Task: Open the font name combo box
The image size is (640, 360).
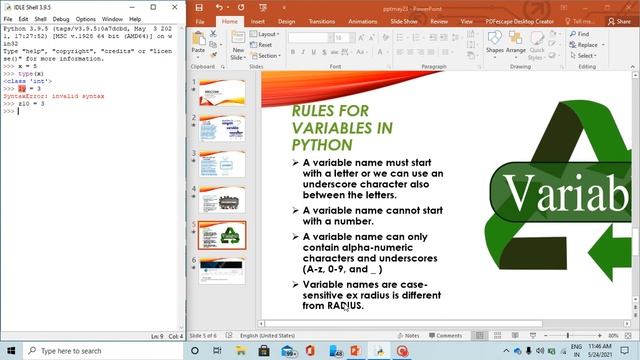Action: pyautogui.click(x=311, y=38)
